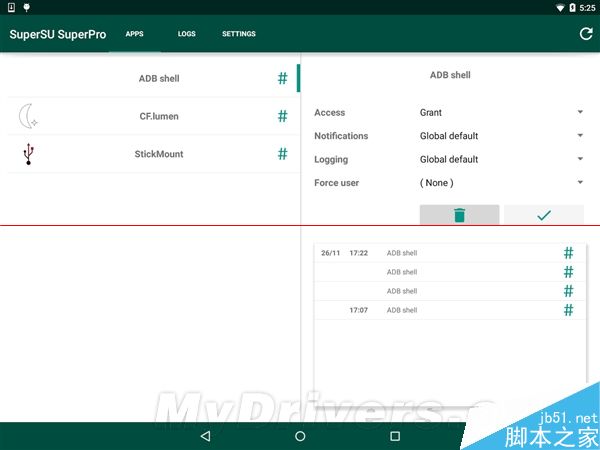Tap the Android debug notification icon in the status bar
Viewport: 600px width, 450px height.
(x=26, y=7)
